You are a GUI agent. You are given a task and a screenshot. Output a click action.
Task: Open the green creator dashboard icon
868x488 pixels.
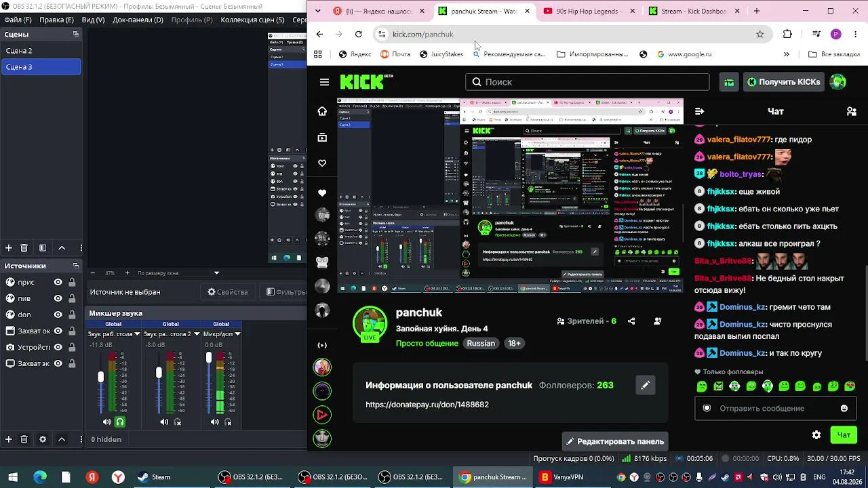coord(729,82)
